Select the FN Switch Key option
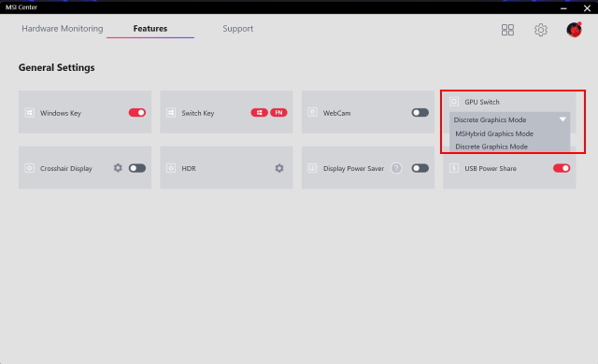598x364 pixels. 278,113
